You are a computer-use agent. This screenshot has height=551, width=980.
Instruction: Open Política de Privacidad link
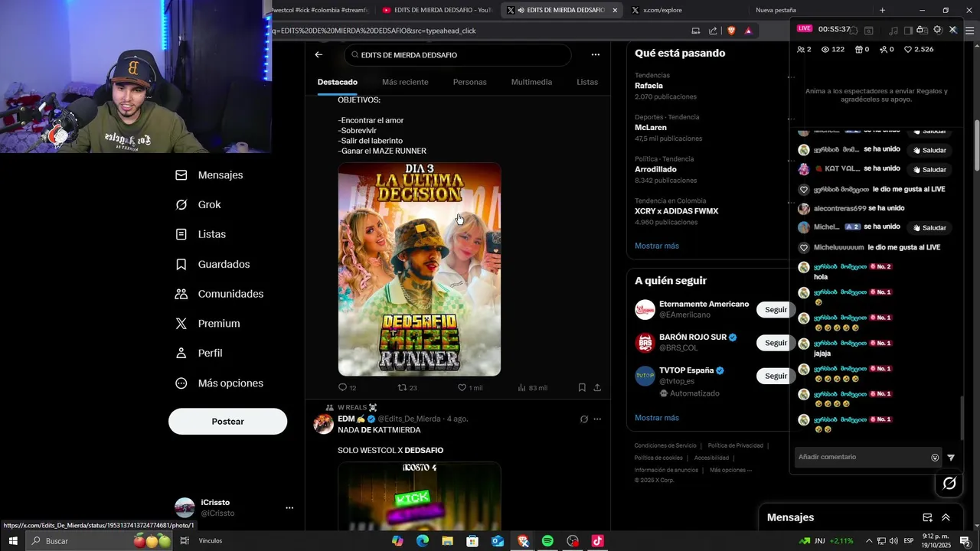pyautogui.click(x=735, y=445)
